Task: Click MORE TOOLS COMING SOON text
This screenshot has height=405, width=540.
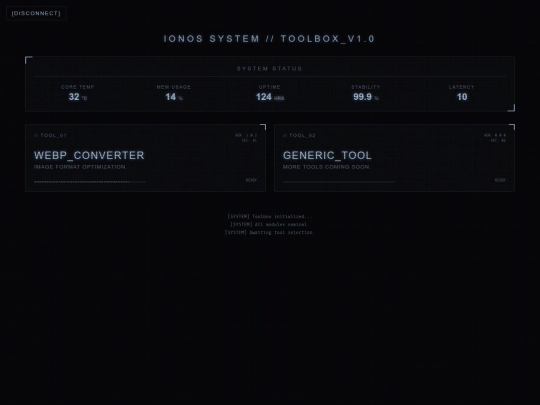Action: tap(326, 167)
